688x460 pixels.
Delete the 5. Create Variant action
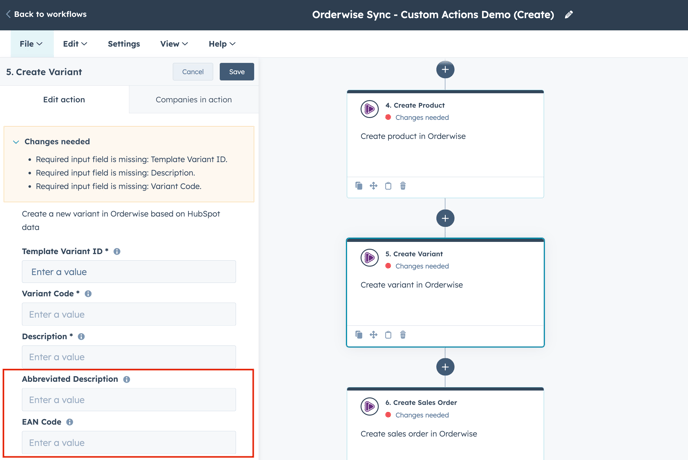(x=403, y=334)
